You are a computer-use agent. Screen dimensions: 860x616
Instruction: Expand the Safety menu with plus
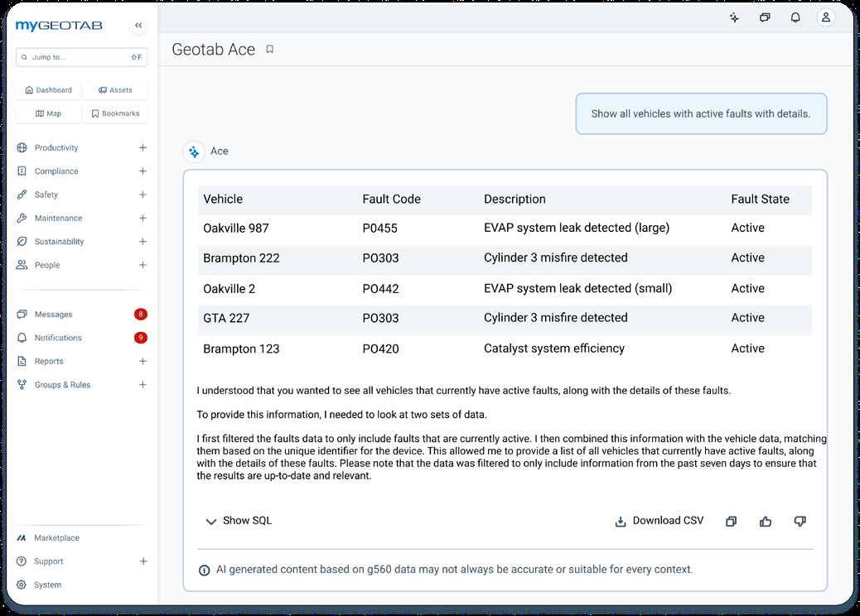click(x=143, y=195)
